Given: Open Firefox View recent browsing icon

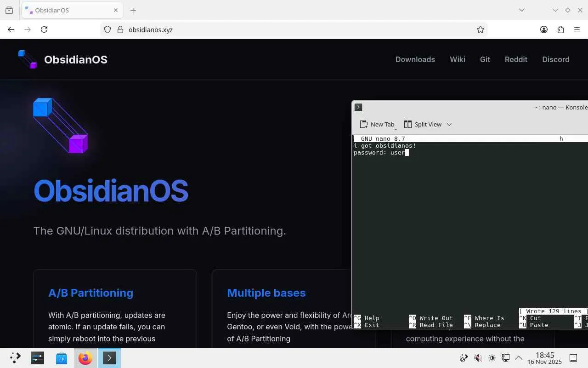Looking at the screenshot, I should [x=9, y=10].
